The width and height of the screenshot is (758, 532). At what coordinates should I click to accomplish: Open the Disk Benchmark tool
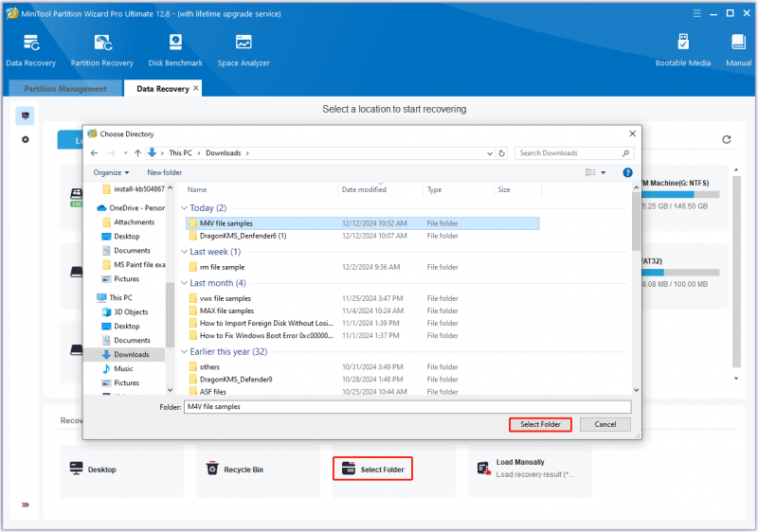[x=175, y=50]
